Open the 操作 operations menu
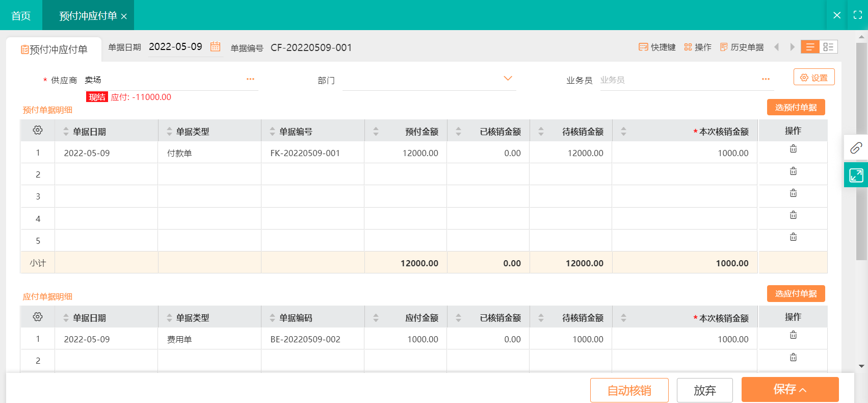This screenshot has height=403, width=868. click(698, 47)
